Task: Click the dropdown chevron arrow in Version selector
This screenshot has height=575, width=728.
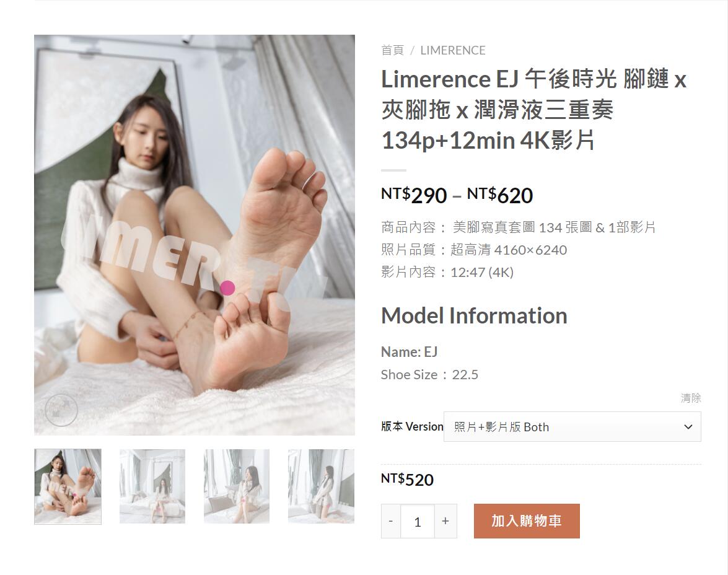Action: (x=688, y=426)
